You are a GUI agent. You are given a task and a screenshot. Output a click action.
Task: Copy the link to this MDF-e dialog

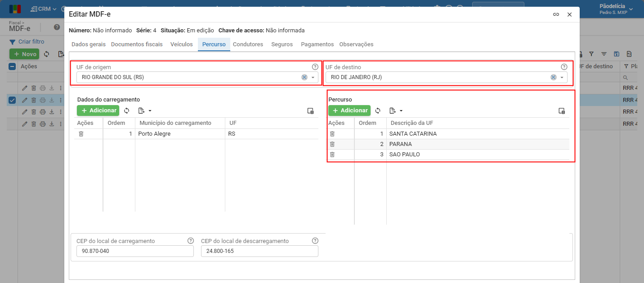click(x=556, y=14)
